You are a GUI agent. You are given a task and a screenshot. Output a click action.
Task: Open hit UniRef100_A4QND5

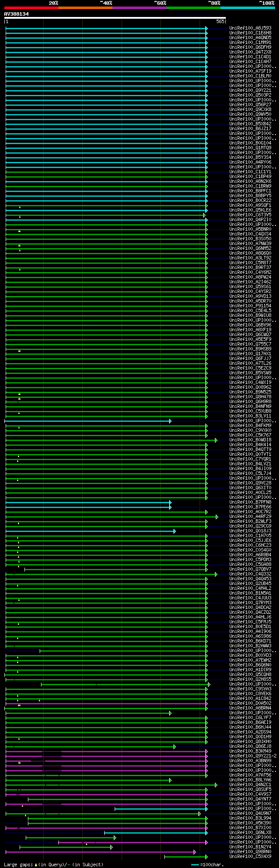tap(250, 37)
